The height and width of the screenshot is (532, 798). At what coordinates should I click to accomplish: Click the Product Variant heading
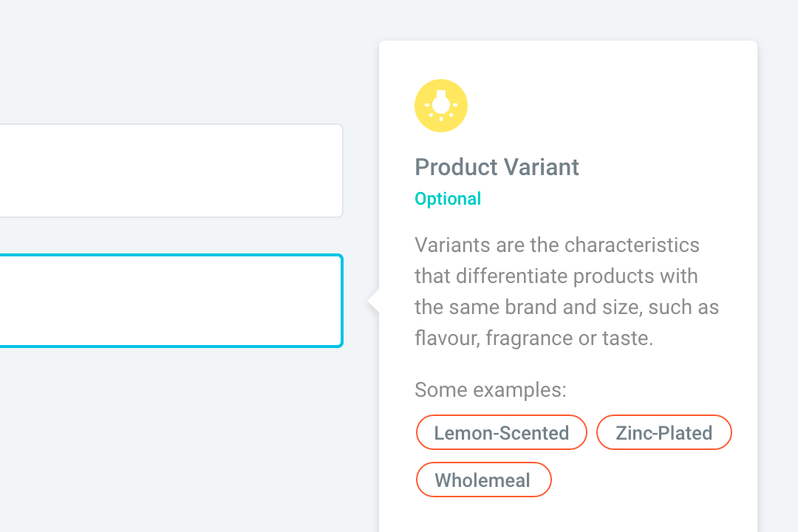point(497,167)
